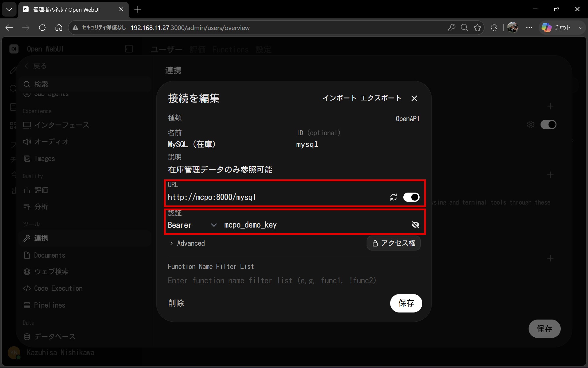Switch to the Functions tab
This screenshot has width=588, height=368.
[231, 49]
